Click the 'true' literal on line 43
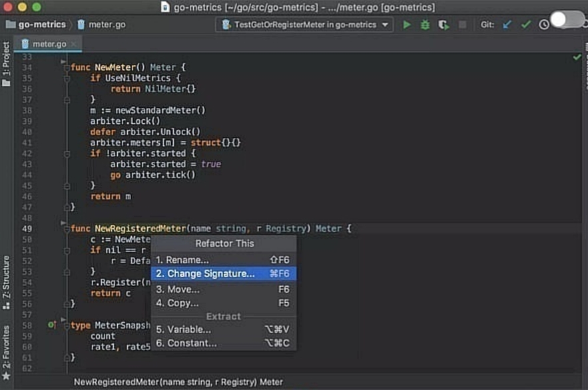Image resolution: width=588 pixels, height=390 pixels. [210, 164]
